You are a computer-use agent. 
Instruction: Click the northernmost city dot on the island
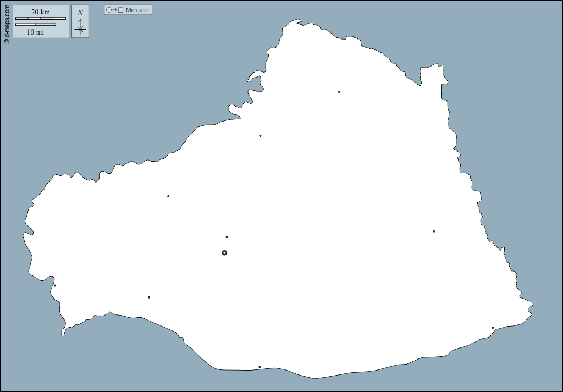(x=339, y=92)
